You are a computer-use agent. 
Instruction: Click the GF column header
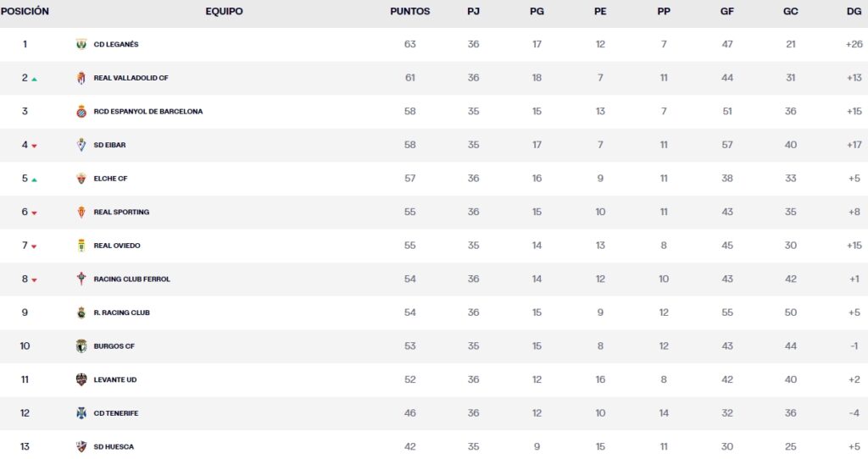[x=727, y=12]
